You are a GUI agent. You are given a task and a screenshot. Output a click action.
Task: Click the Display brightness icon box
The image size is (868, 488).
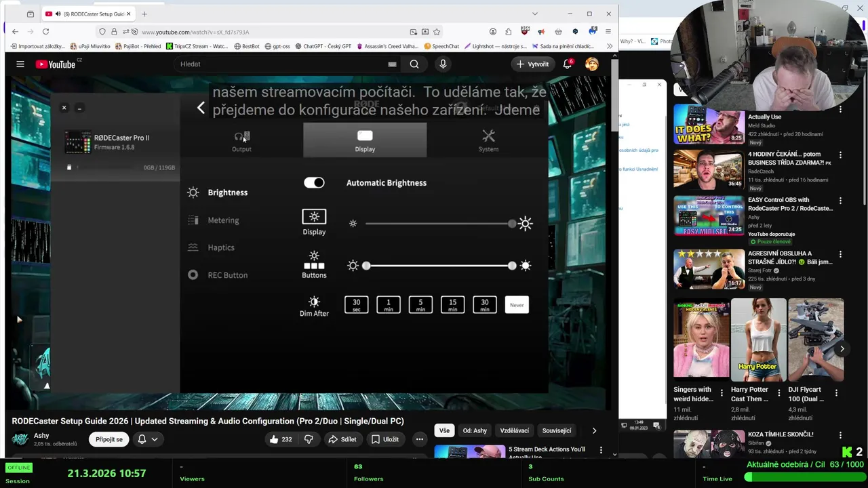(314, 217)
